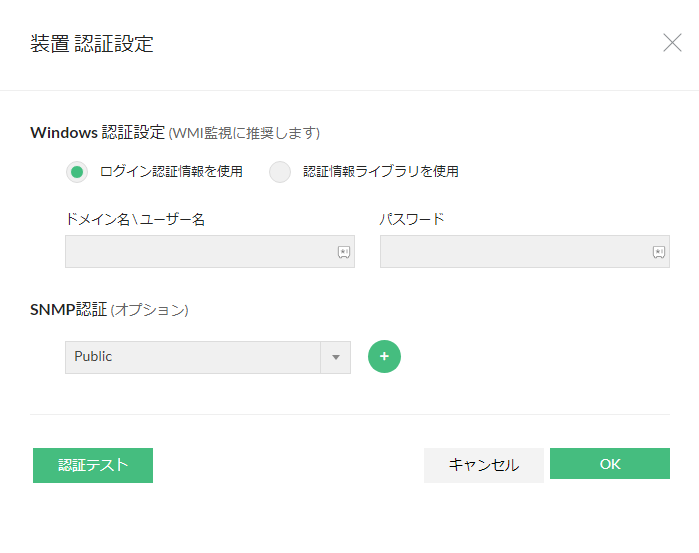Image resolution: width=699 pixels, height=553 pixels.
Task: Select the ログイン認証情報を使用 radio button
Action: (x=77, y=172)
